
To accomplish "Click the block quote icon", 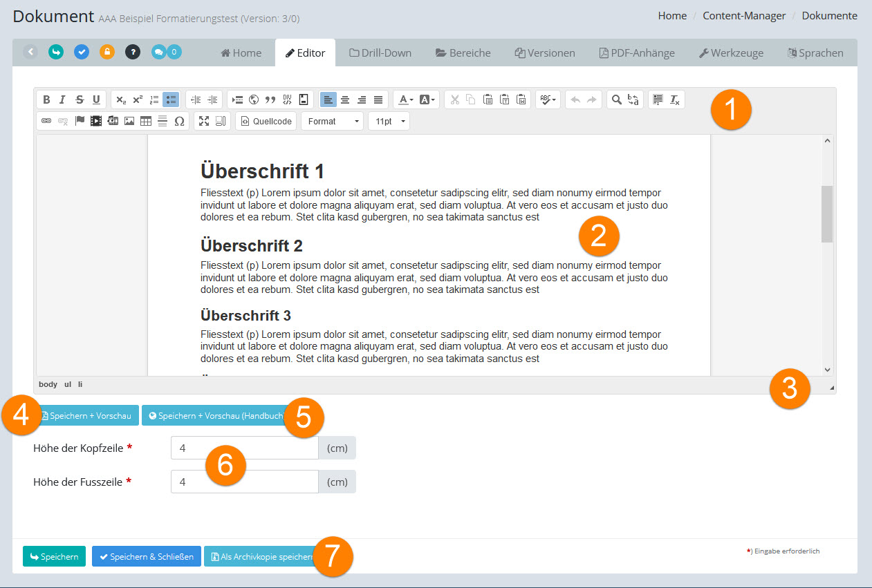I will [270, 99].
